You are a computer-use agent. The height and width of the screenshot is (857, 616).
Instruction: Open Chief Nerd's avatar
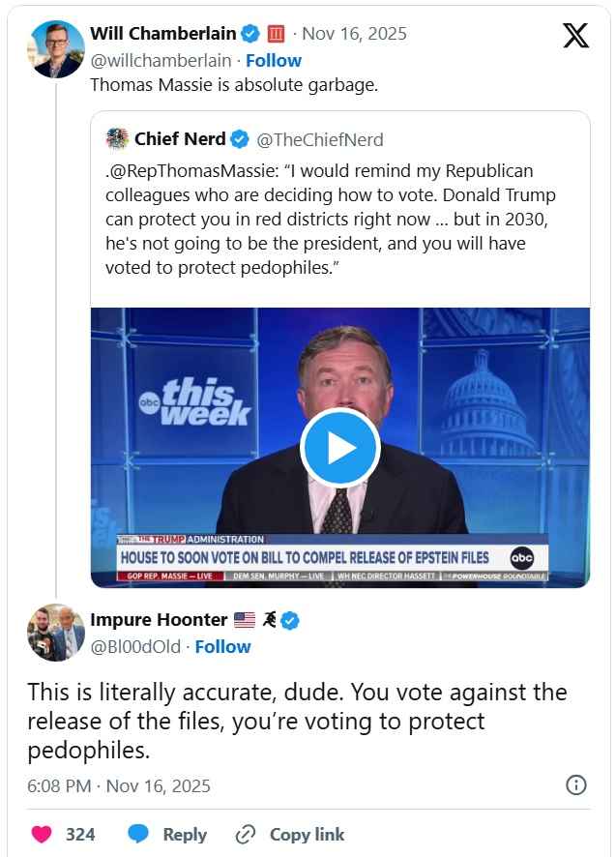117,139
